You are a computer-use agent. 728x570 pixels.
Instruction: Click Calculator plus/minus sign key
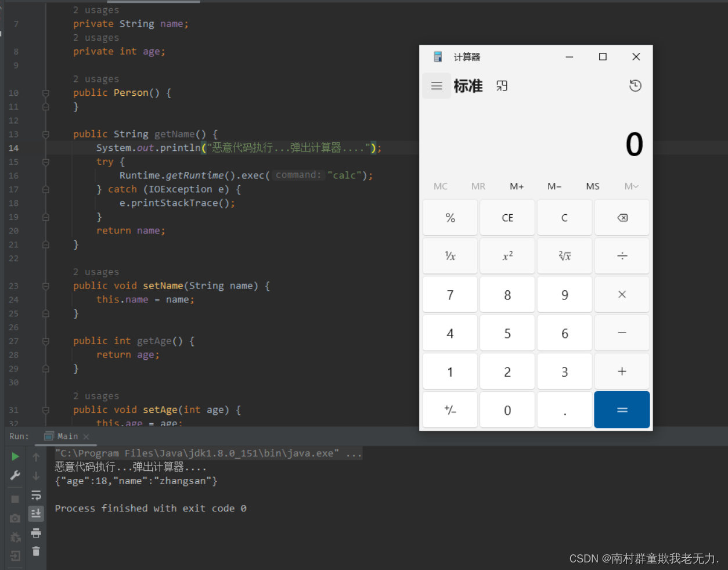[450, 410]
